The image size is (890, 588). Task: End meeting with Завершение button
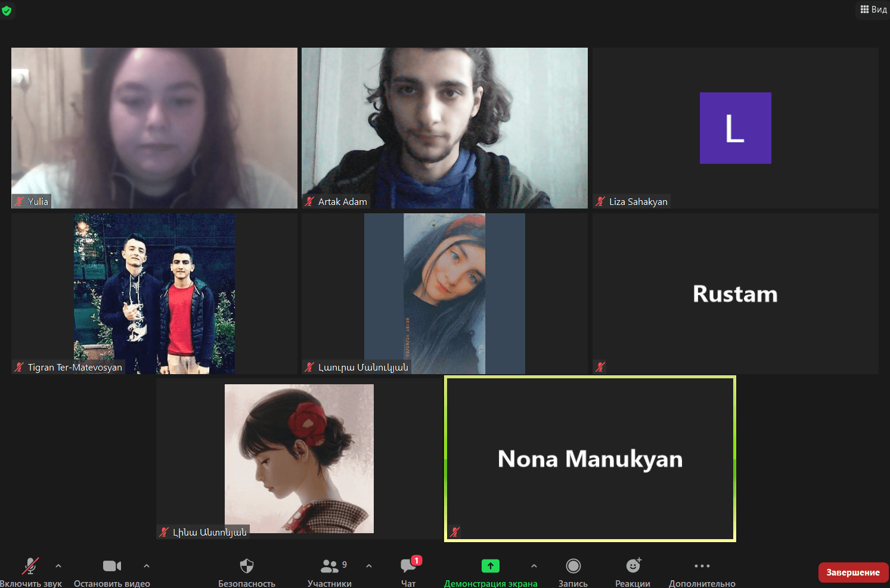coord(853,573)
